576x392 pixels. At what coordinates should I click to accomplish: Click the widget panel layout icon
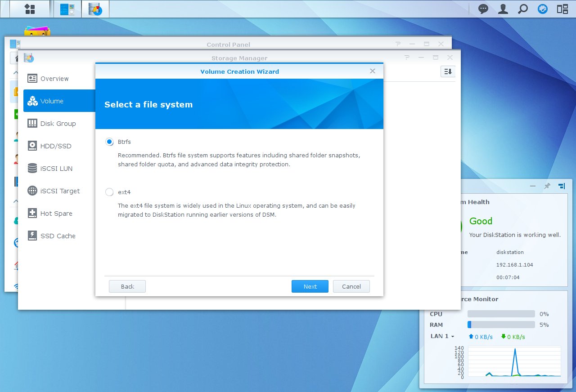[x=561, y=186]
